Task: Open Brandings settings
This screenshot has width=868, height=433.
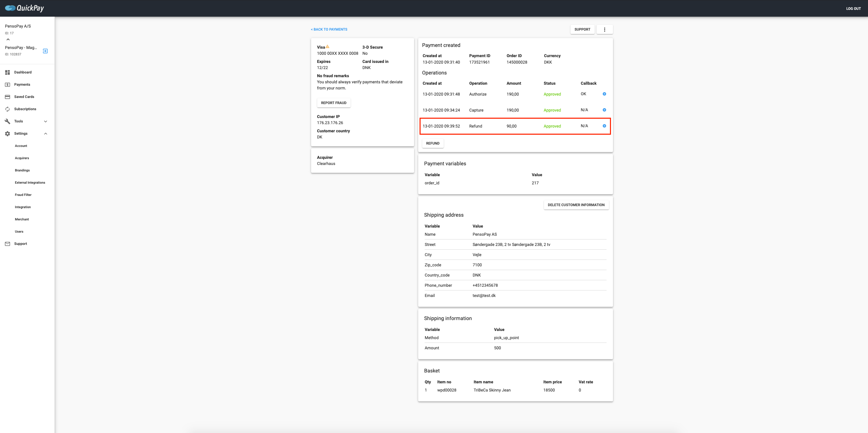Action: coord(22,170)
